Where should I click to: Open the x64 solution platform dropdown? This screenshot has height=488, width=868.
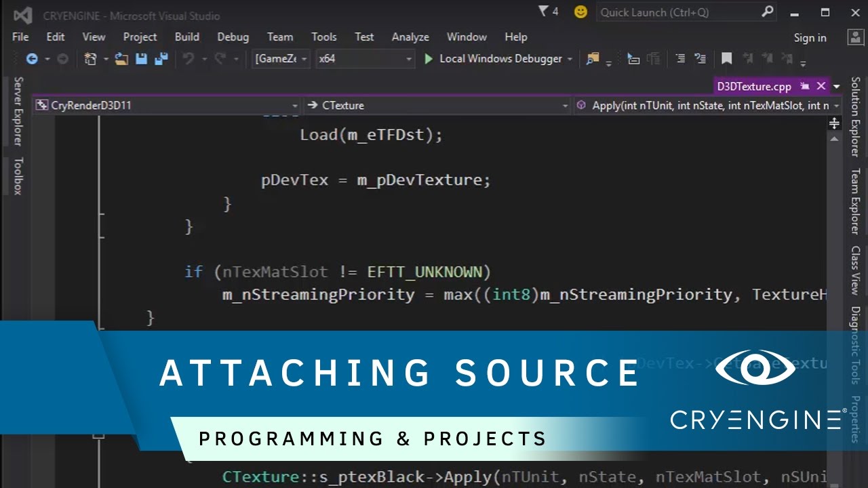(365, 59)
